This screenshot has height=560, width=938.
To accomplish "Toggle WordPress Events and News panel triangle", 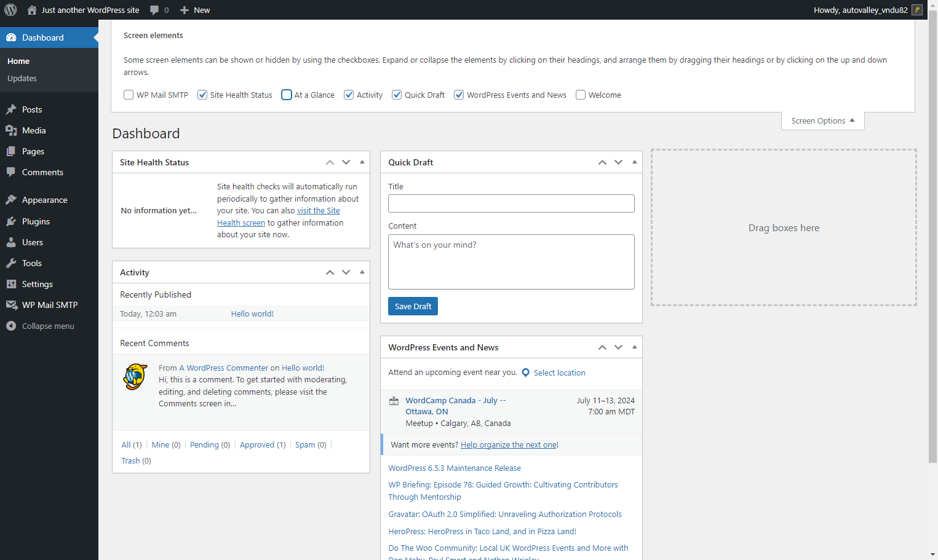I will [634, 347].
